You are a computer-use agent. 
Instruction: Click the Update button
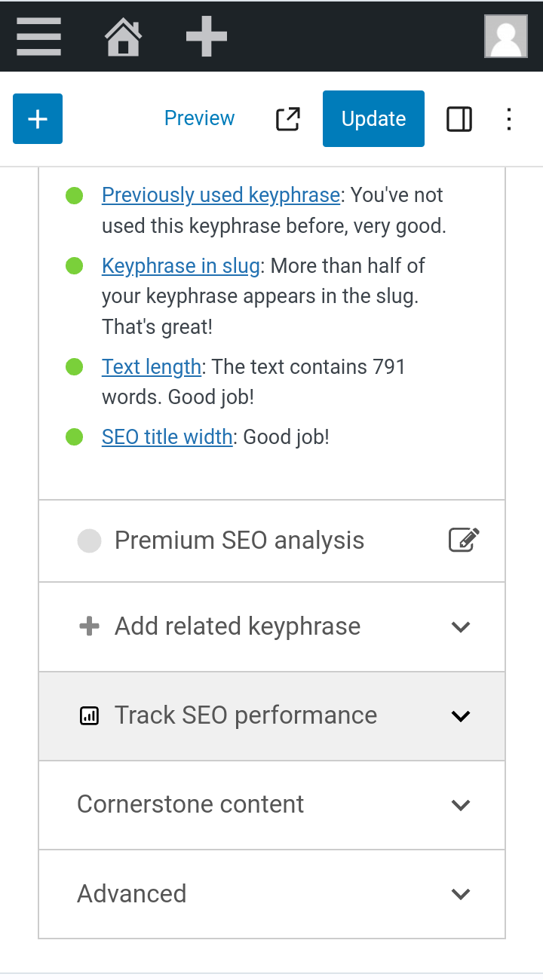373,118
